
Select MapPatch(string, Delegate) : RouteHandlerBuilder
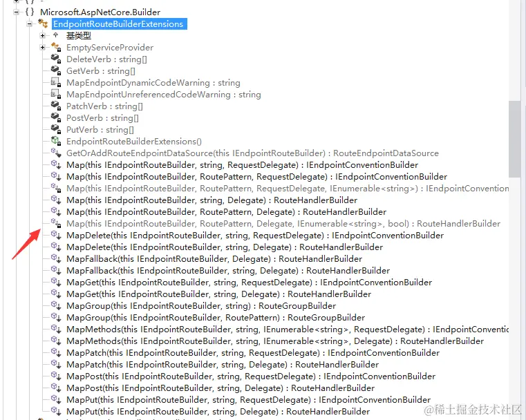tap(223, 364)
